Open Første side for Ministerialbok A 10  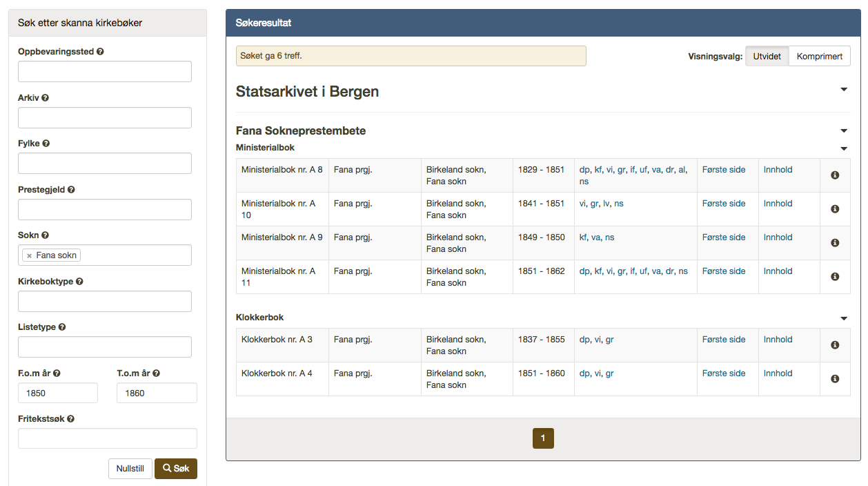point(724,204)
